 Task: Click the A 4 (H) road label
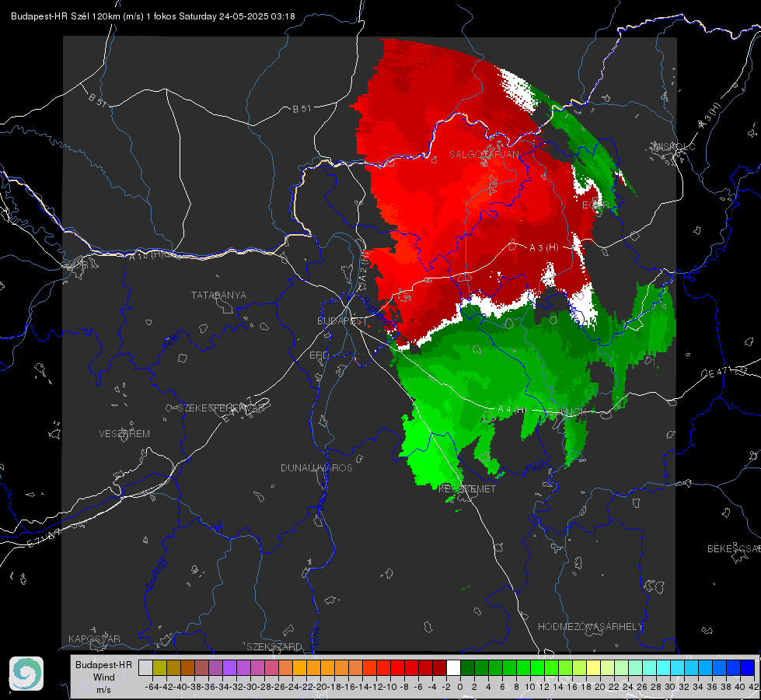coord(512,410)
